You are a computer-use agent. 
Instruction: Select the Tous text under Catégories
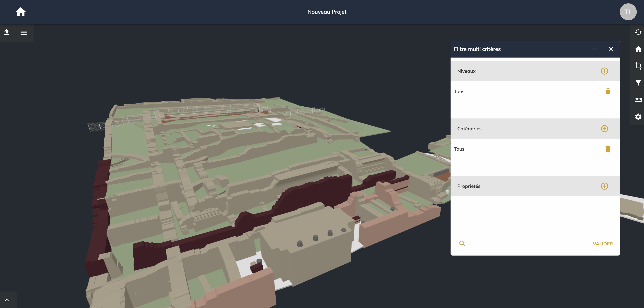pyautogui.click(x=459, y=149)
